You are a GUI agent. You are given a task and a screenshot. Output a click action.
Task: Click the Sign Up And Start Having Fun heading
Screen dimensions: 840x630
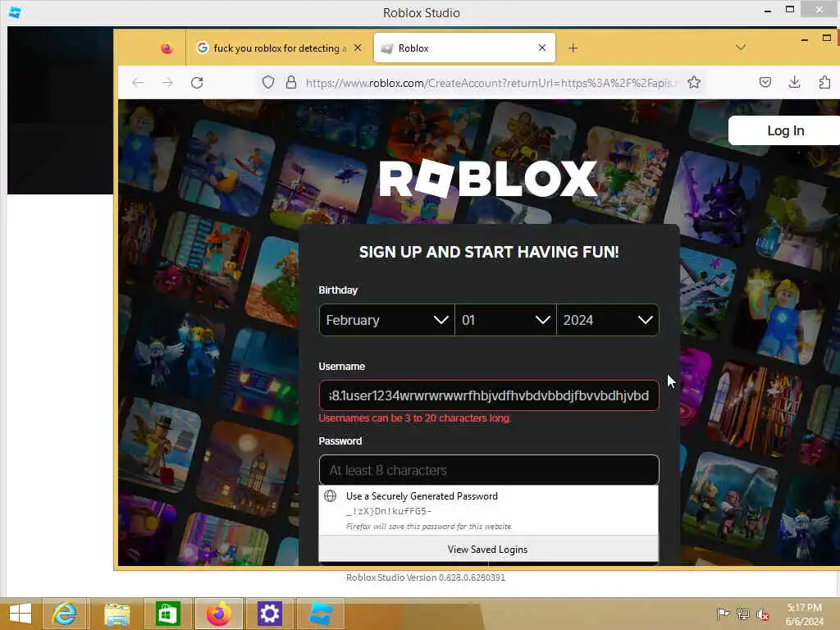coord(489,252)
